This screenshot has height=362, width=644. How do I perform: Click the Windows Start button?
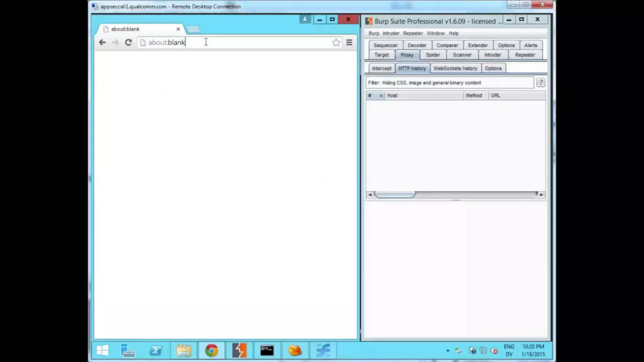pos(103,350)
